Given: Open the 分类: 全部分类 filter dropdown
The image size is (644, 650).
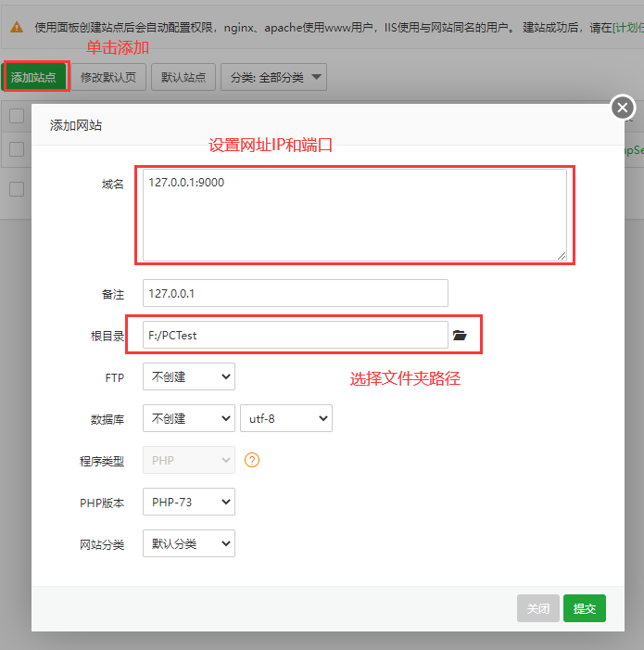Looking at the screenshot, I should coord(273,77).
